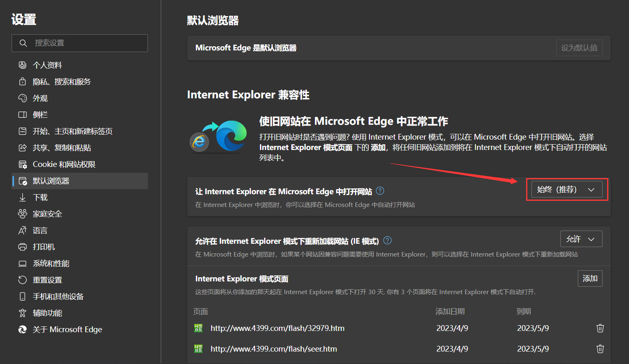Delete the flash/32979.htm page entry
Viewport: 629px width, 364px height.
[600, 328]
